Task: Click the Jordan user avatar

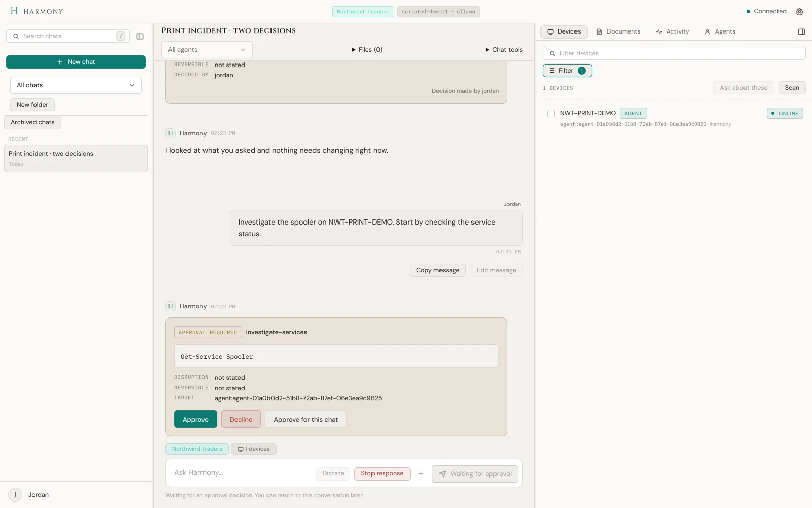Action: (15, 494)
